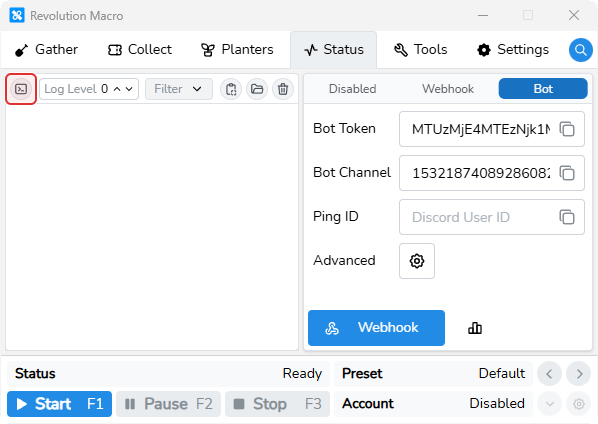
Task: Click the Advanced label
Action: [344, 260]
